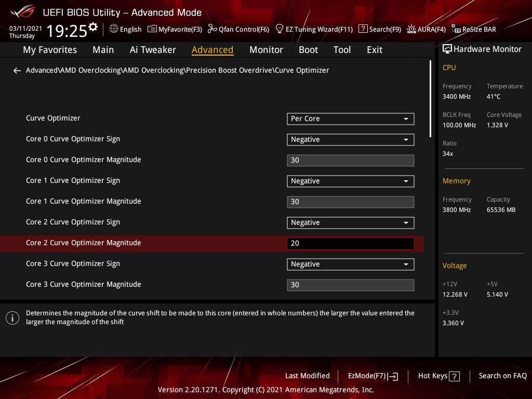The height and width of the screenshot is (399, 532).
Task: Click the +3.3V 3.360 V reading
Action: [x=453, y=323]
